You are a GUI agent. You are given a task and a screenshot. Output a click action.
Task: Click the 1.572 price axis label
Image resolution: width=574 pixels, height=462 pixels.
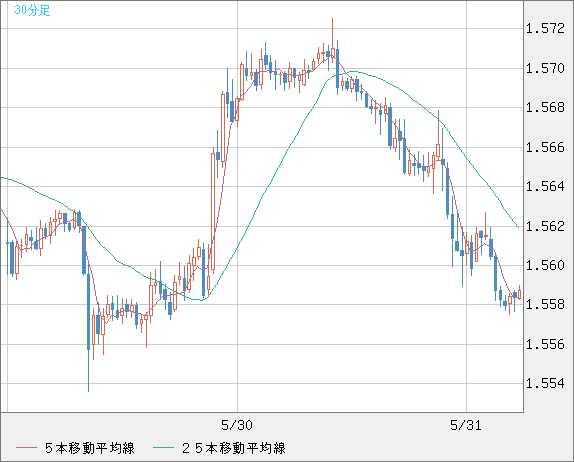(545, 29)
